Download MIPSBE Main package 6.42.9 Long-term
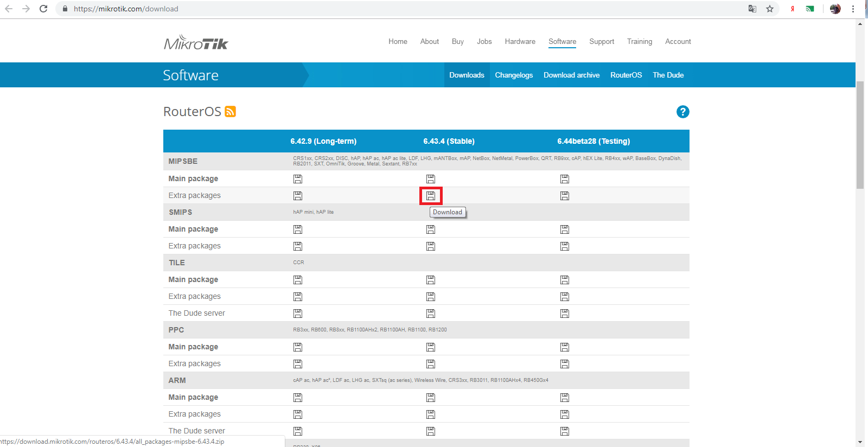The width and height of the screenshot is (868, 447). (298, 179)
